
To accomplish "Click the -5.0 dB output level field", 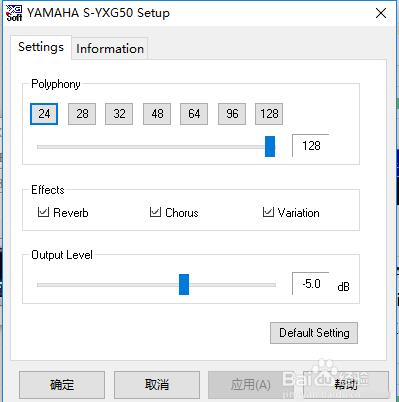I will [311, 284].
